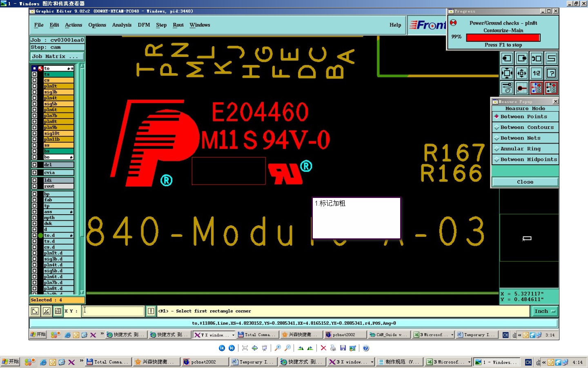Click the Job Matrix button
This screenshot has height=368, width=588.
[57, 56]
